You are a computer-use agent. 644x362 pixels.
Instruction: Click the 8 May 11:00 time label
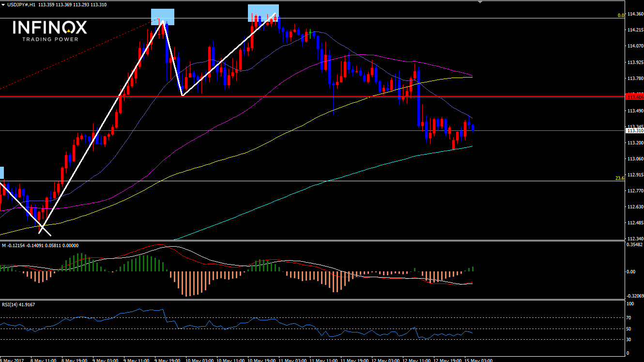pos(44,360)
